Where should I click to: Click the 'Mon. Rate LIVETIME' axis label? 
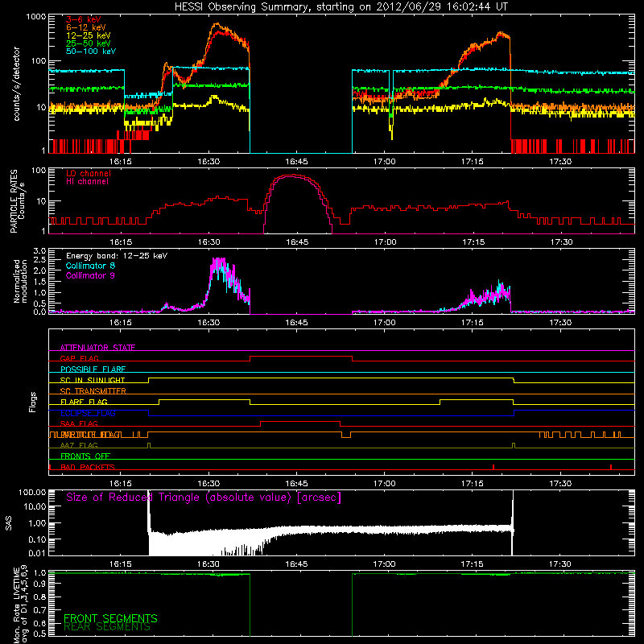21,605
